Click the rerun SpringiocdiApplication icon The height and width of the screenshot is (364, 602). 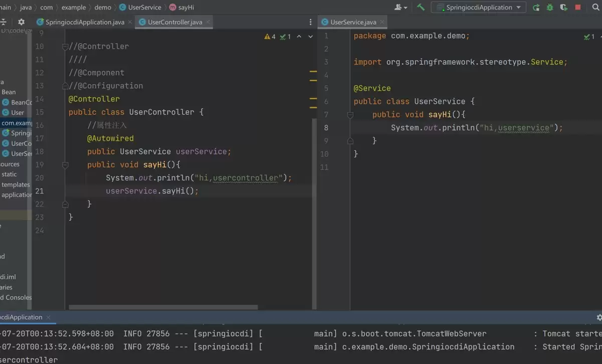coord(536,8)
